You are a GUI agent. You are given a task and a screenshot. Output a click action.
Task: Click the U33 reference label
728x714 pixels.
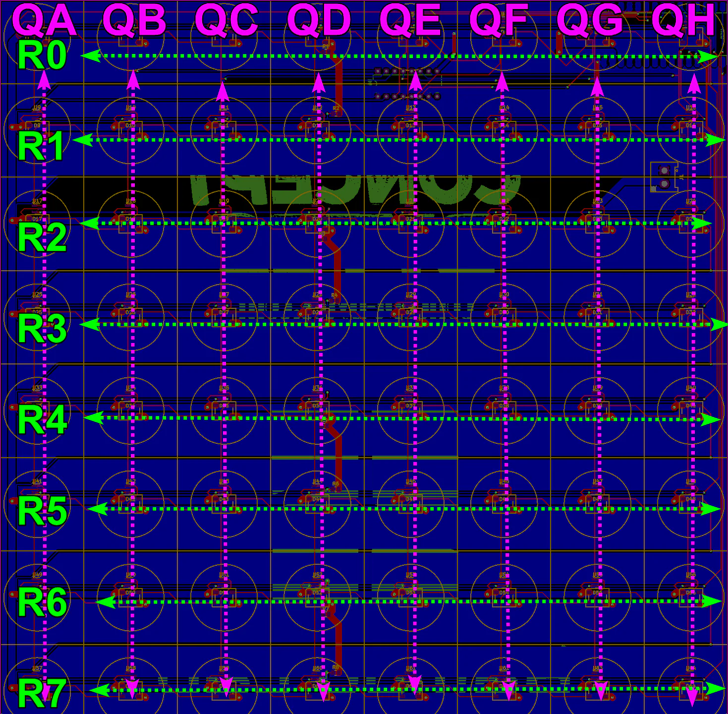(x=37, y=388)
